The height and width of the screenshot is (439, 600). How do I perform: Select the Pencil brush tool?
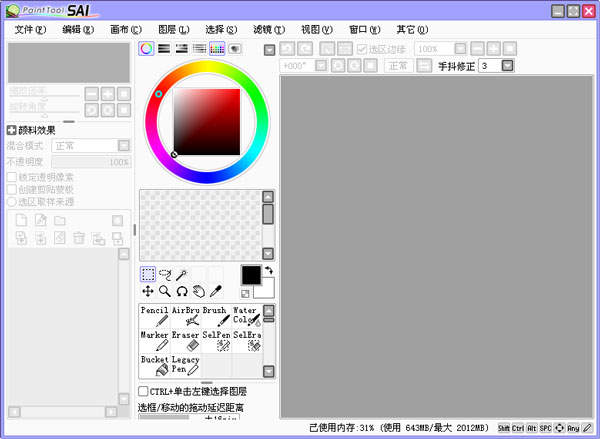(x=155, y=316)
